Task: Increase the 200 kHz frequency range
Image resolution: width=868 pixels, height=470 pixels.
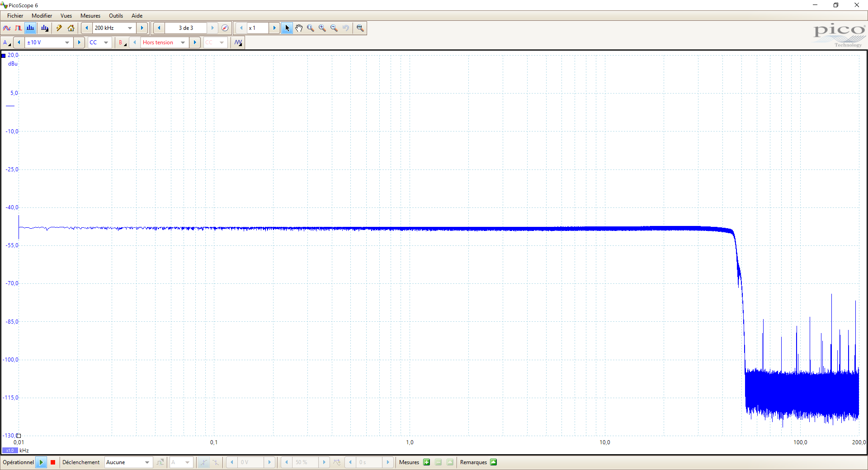Action: (x=142, y=28)
